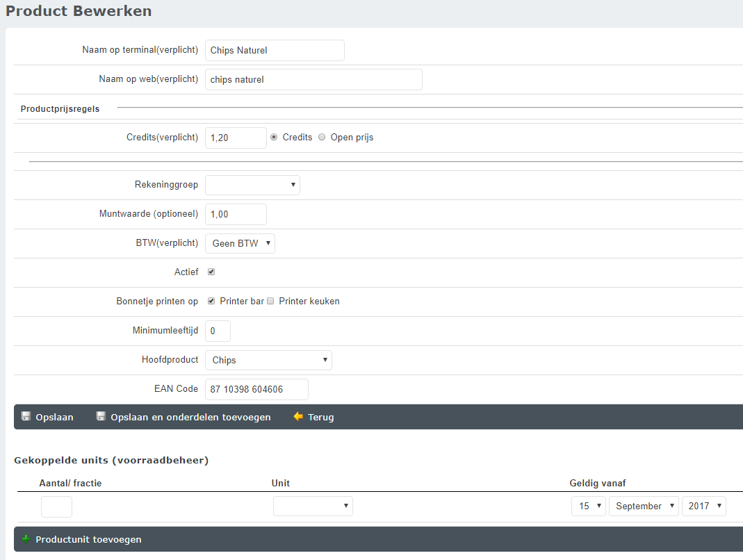The height and width of the screenshot is (560, 743).
Task: Uncheck the Actief checkbox
Action: coord(211,272)
